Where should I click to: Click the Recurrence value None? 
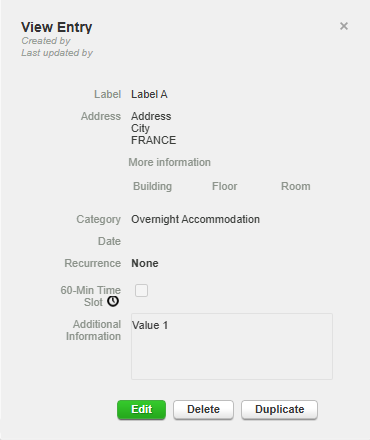pyautogui.click(x=145, y=263)
